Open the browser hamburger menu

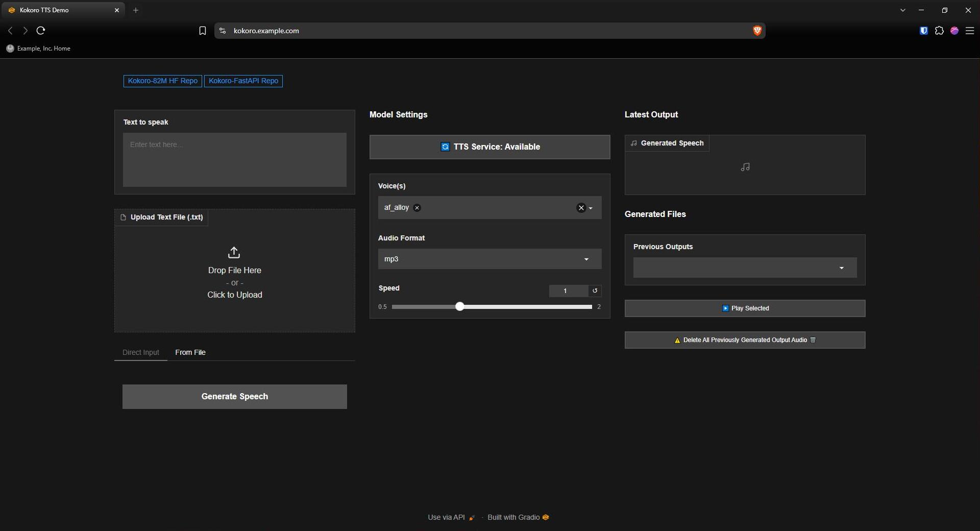[970, 31]
